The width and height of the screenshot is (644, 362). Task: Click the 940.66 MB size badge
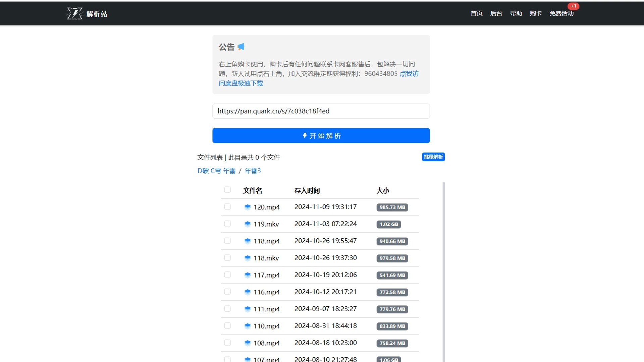pos(392,241)
